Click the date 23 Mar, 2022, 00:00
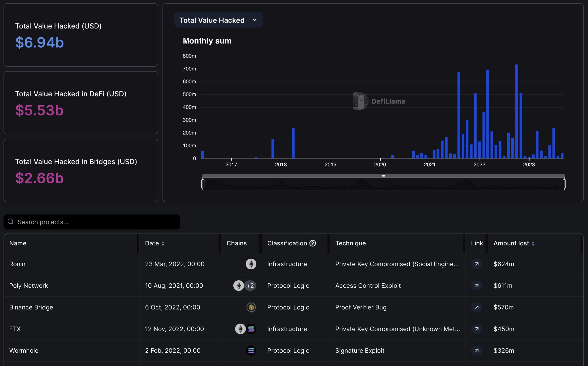This screenshot has height=366, width=588. (175, 264)
